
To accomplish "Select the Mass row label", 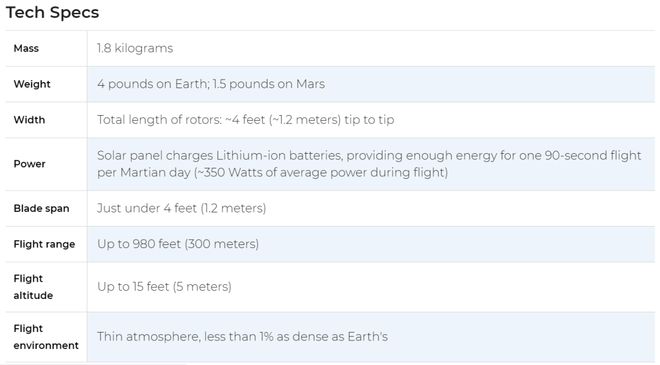I will pos(26,48).
